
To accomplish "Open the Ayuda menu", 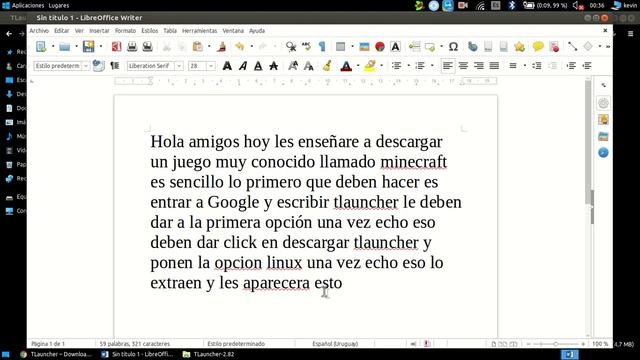I will [257, 31].
